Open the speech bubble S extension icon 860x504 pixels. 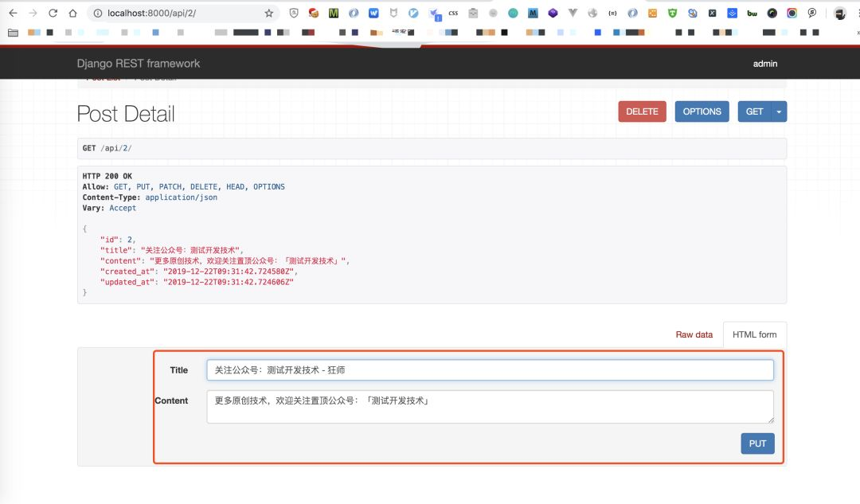811,14
